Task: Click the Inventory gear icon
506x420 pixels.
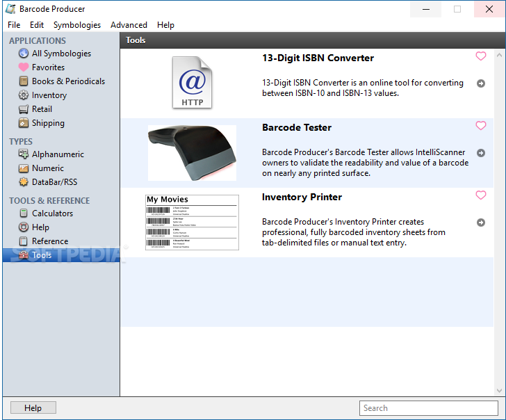Action: (23, 95)
